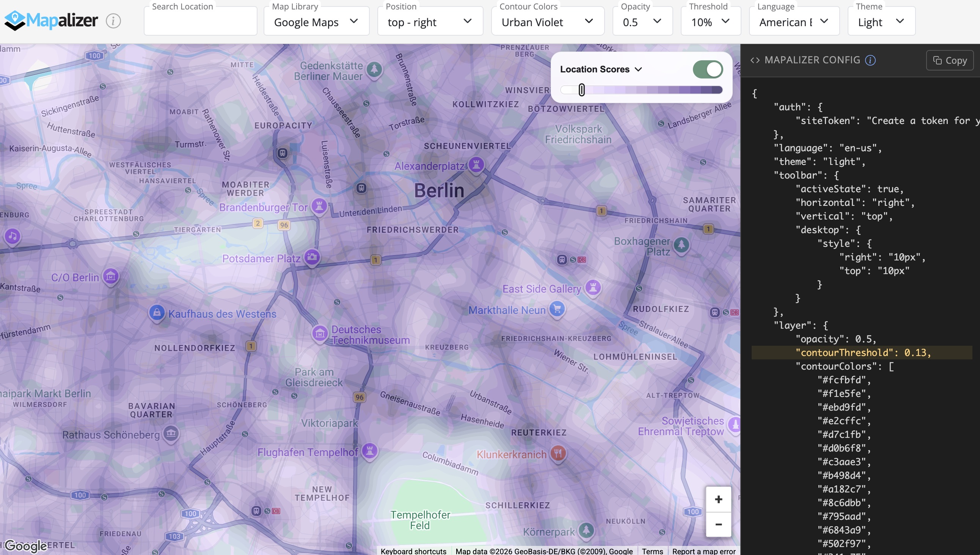Zoom out the map with minus button
The height and width of the screenshot is (555, 980).
718,525
